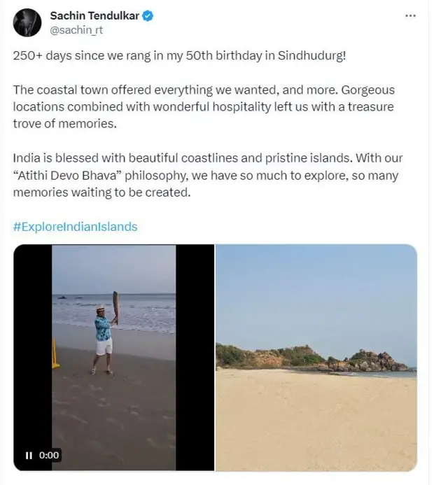Click the yellow stumps in the video
Viewport: 448px width, 485px height.
[x=55, y=353]
